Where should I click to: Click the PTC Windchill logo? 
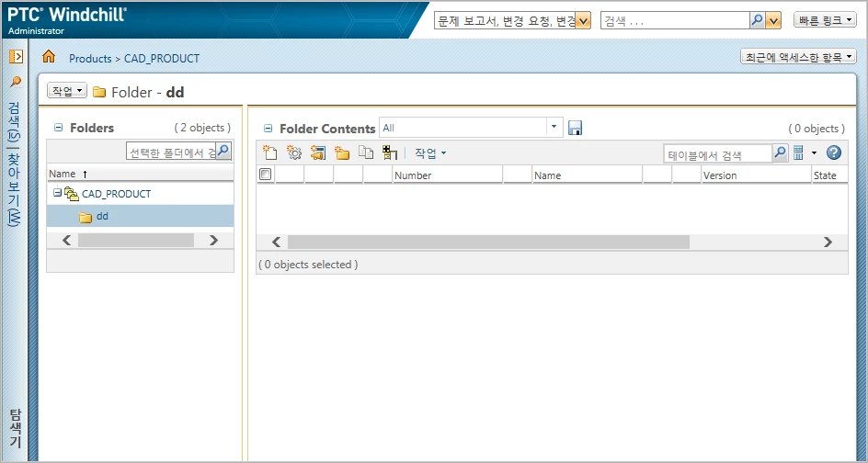[x=67, y=15]
